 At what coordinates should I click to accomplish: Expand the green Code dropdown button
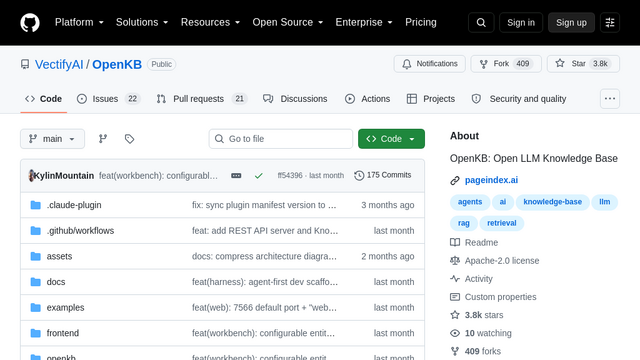click(391, 139)
